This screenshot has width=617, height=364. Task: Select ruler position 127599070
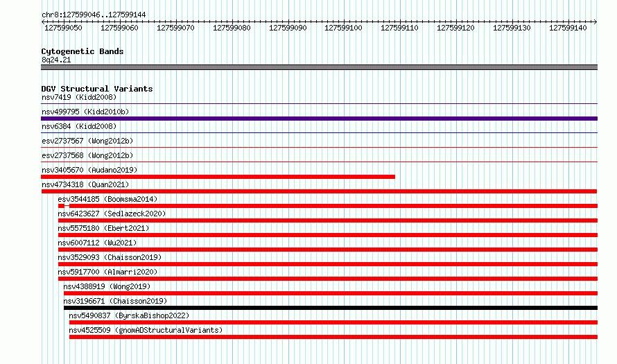click(175, 28)
